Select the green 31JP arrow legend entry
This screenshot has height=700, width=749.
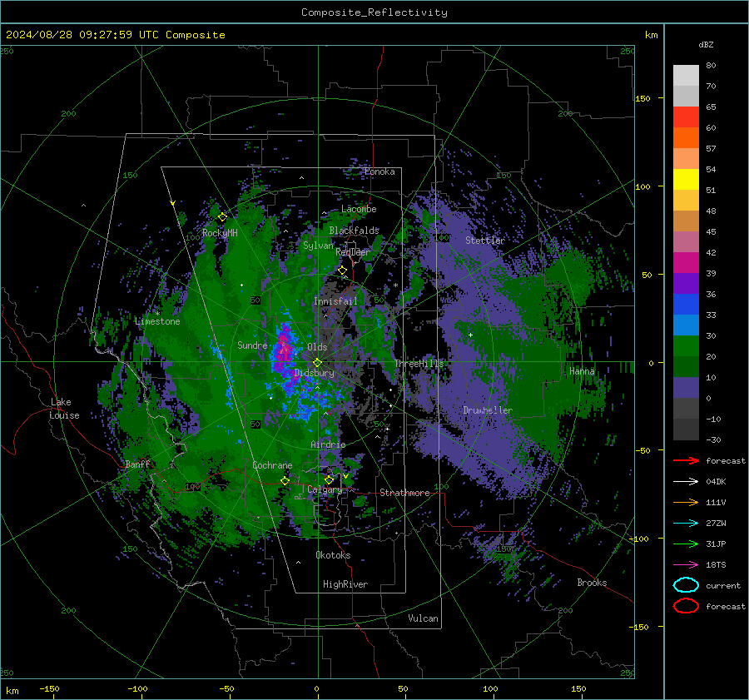click(x=686, y=544)
